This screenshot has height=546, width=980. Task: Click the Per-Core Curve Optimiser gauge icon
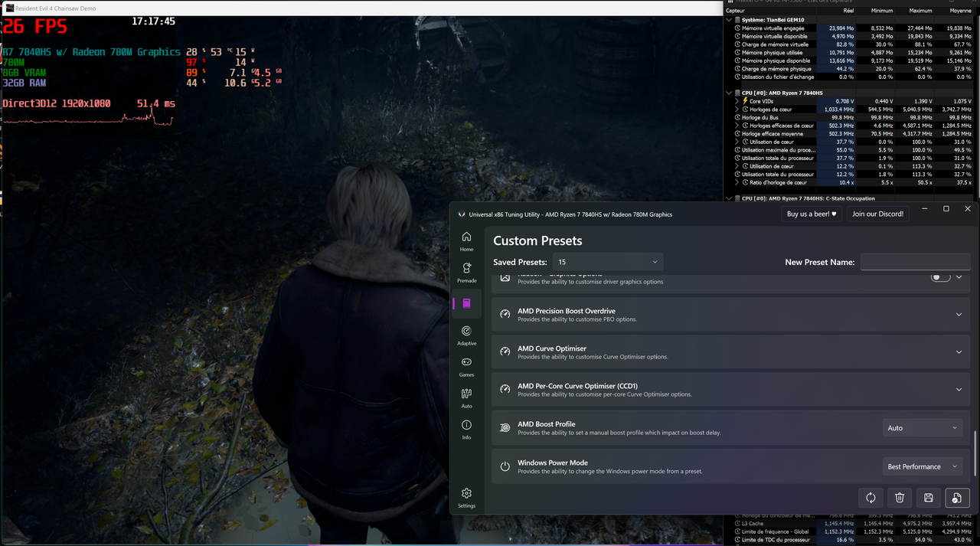[x=505, y=389]
